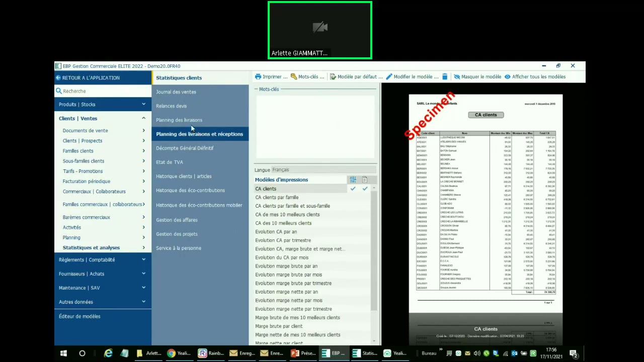Open the Langue Français dropdown
This screenshot has height=362, width=644.
(324, 170)
